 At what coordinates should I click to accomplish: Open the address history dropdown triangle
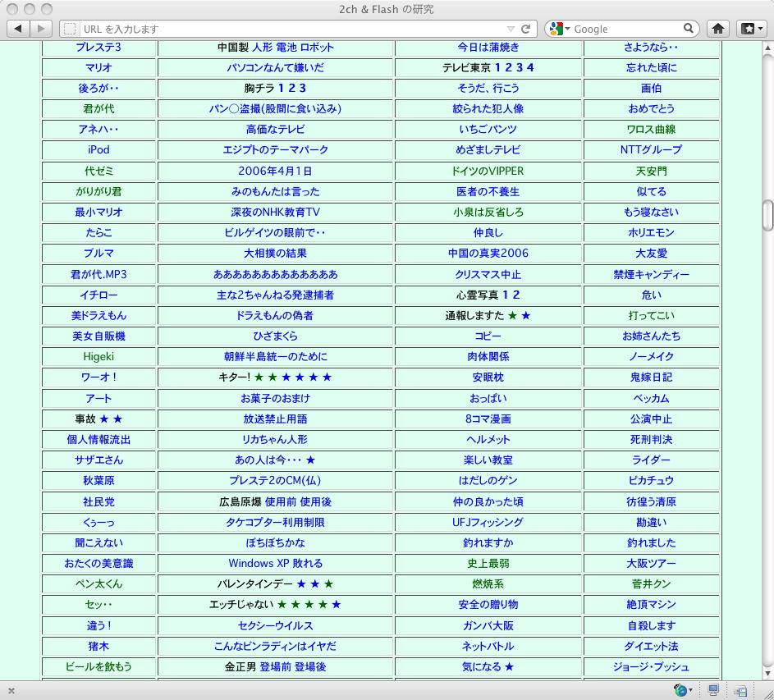point(511,29)
